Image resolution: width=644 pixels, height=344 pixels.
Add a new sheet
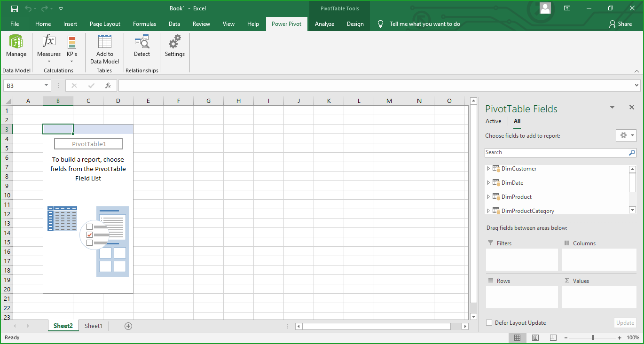click(128, 326)
